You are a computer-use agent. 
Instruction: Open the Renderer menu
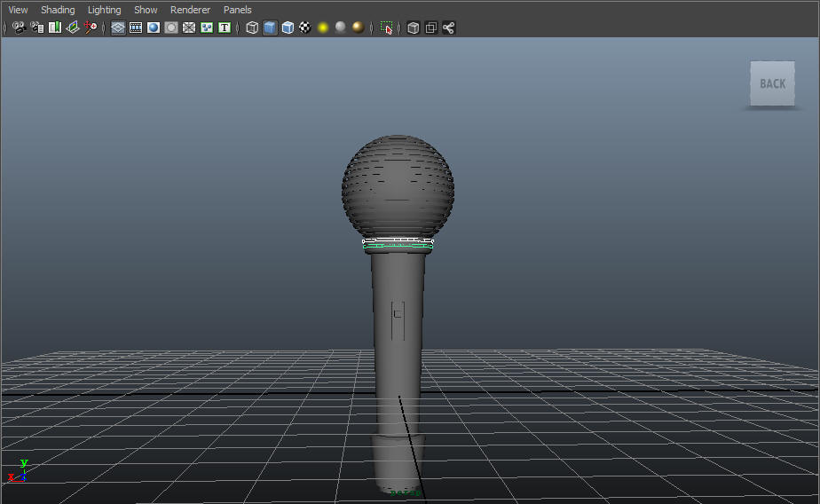(x=190, y=10)
